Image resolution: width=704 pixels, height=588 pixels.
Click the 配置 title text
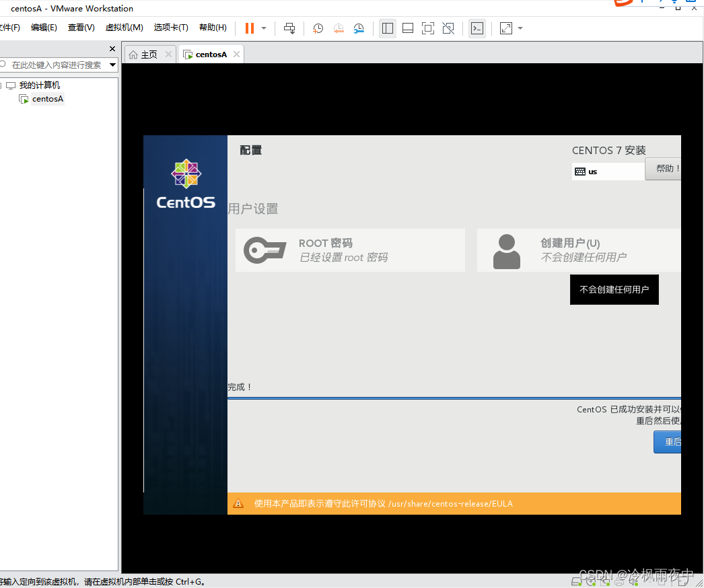250,150
